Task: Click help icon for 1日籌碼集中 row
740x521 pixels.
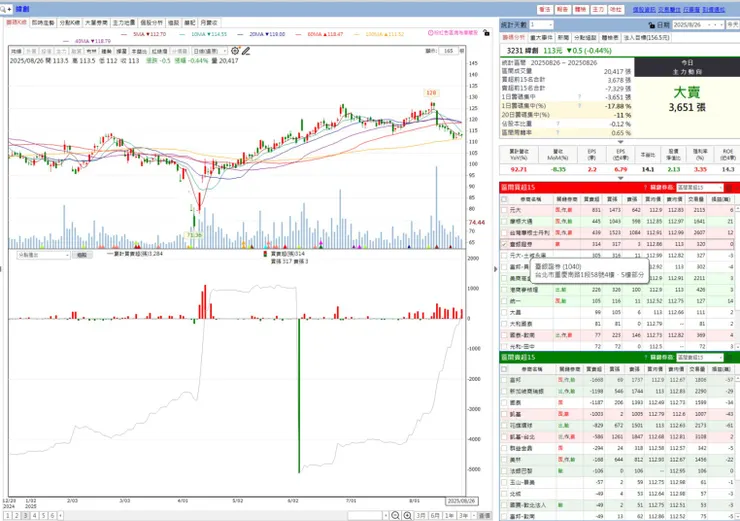Action: [580, 97]
